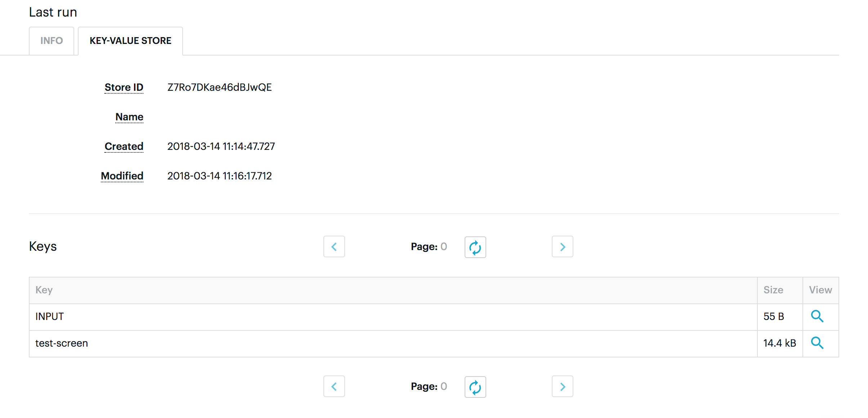Click the Key column header
Viewport: 868px width, 418px height.
coord(44,290)
